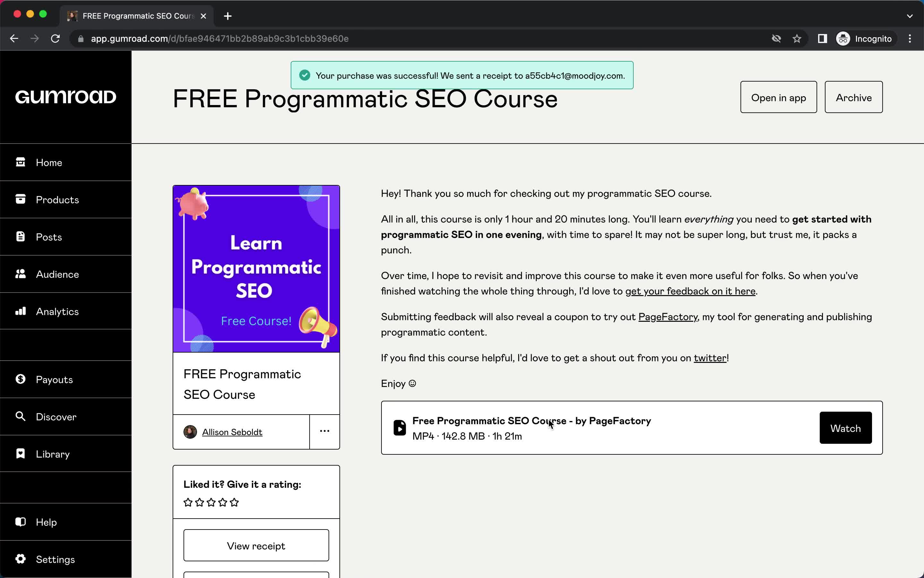The image size is (924, 578).
Task: Open the Audience page
Action: pos(66,274)
